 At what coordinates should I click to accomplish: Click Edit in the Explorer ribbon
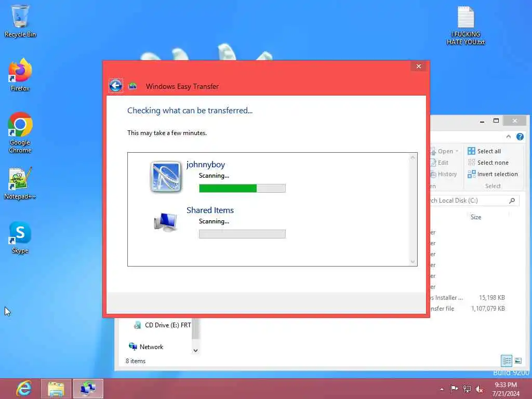click(x=440, y=163)
